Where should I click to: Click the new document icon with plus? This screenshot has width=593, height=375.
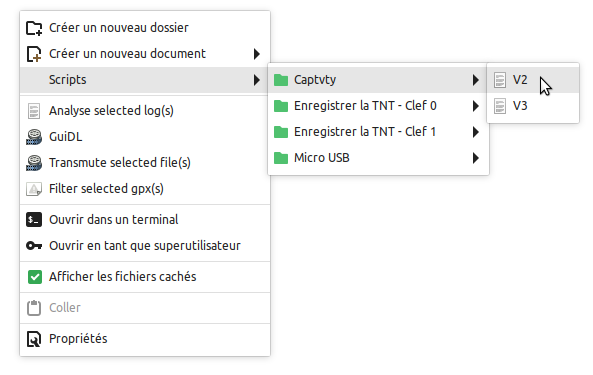[x=34, y=54]
